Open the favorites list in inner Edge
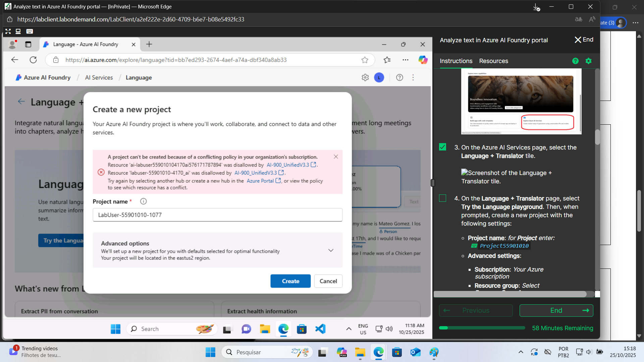644x362 pixels. click(387, 60)
